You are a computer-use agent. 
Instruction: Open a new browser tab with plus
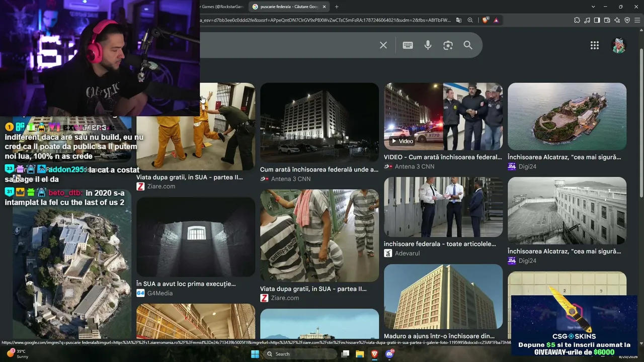(337, 7)
